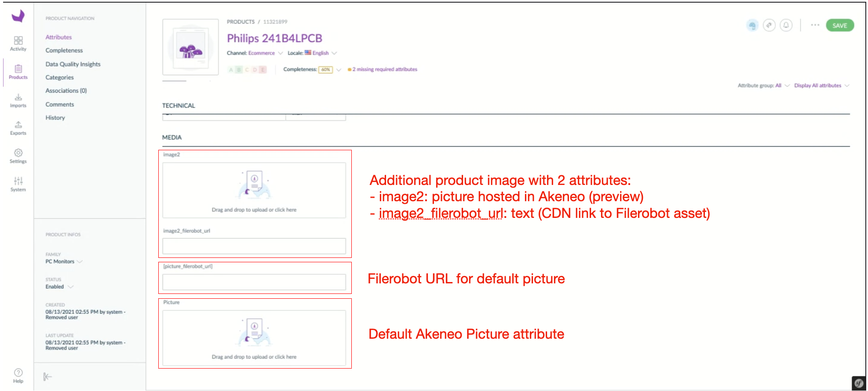868x391 pixels.
Task: Click the Symfony debug toolbar icon
Action: [x=859, y=383]
